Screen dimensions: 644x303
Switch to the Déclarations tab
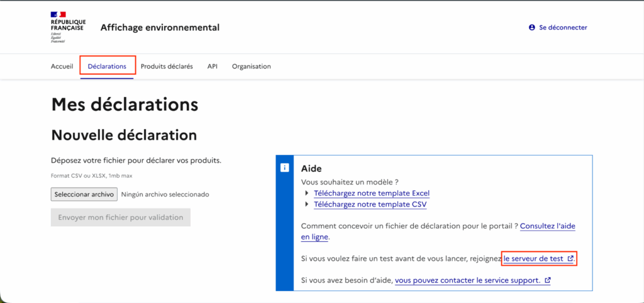107,66
